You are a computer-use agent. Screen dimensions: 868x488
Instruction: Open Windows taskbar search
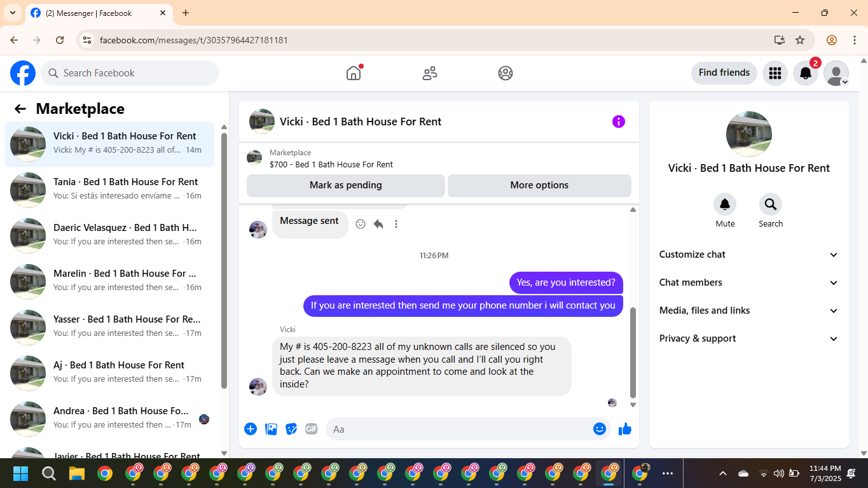pyautogui.click(x=49, y=473)
